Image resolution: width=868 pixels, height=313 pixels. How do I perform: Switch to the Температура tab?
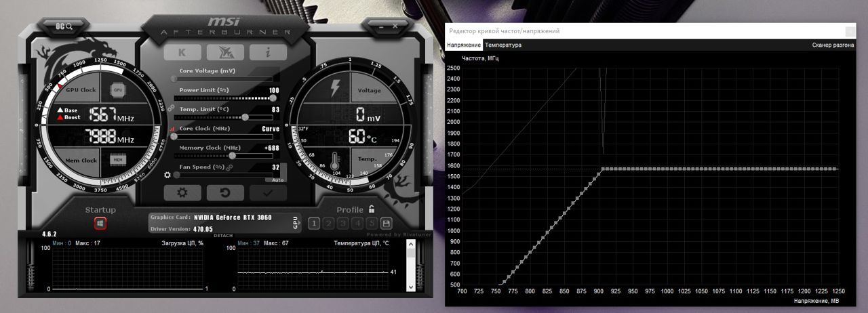503,45
